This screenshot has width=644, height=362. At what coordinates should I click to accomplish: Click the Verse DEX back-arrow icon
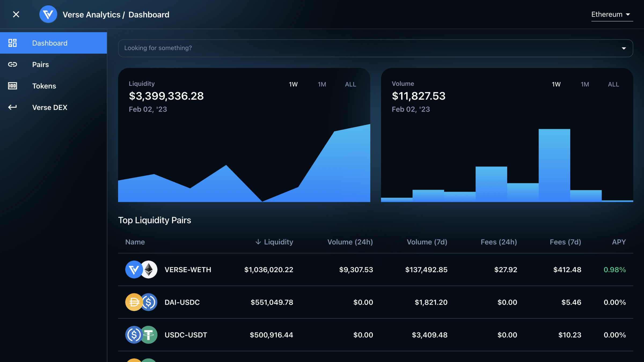(x=12, y=107)
